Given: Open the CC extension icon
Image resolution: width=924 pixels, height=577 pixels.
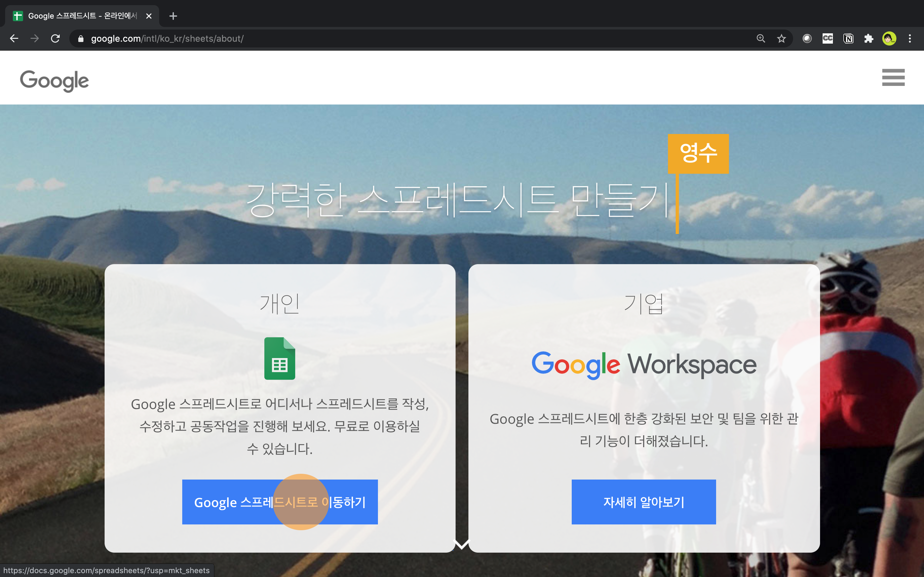Looking at the screenshot, I should pos(827,38).
